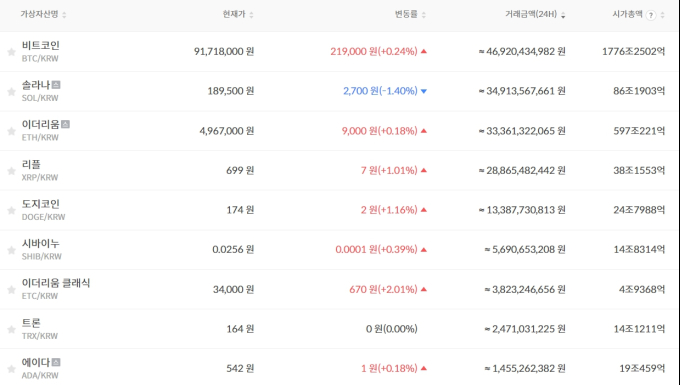The width and height of the screenshot is (680, 385).
Task: Click the price 34,000 원
Action: [233, 289]
